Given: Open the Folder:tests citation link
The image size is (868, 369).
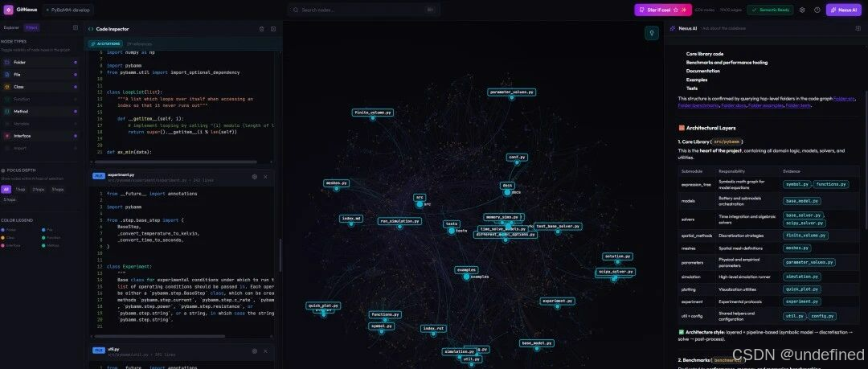Looking at the screenshot, I should pos(798,105).
